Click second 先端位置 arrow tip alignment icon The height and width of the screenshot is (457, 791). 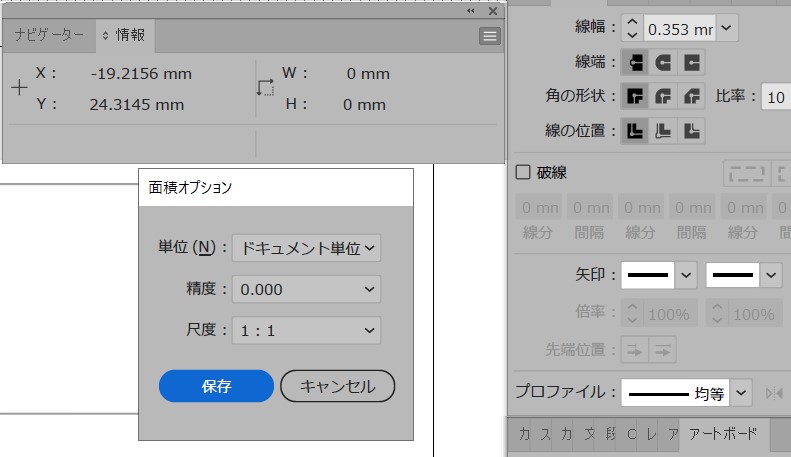663,350
